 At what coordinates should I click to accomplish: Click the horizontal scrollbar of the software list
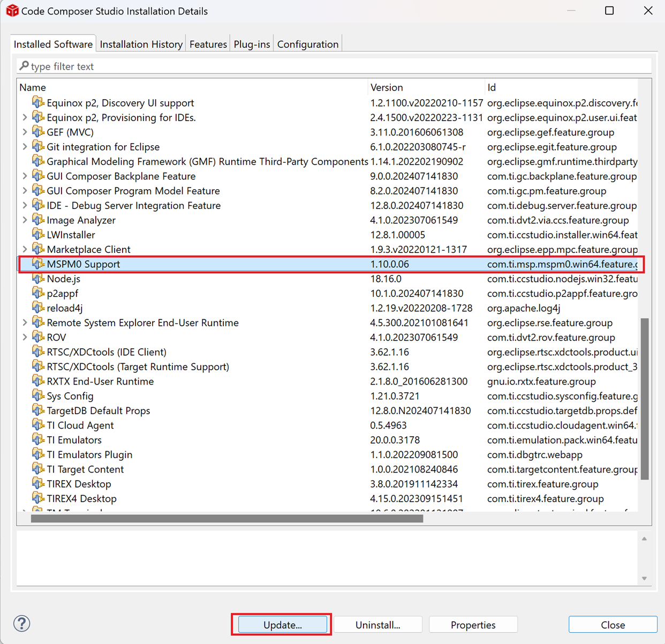coord(227,518)
